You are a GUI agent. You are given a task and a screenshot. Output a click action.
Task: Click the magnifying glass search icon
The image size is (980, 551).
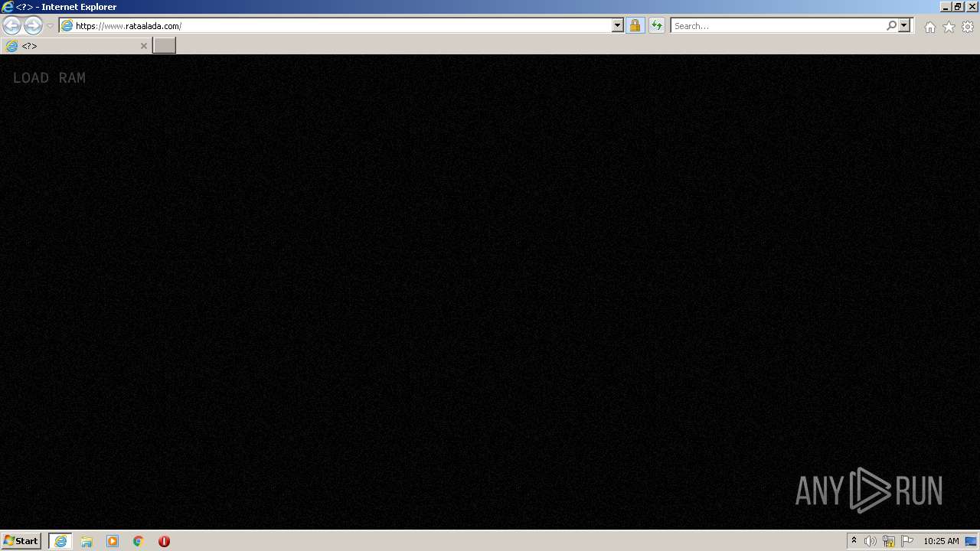point(891,25)
